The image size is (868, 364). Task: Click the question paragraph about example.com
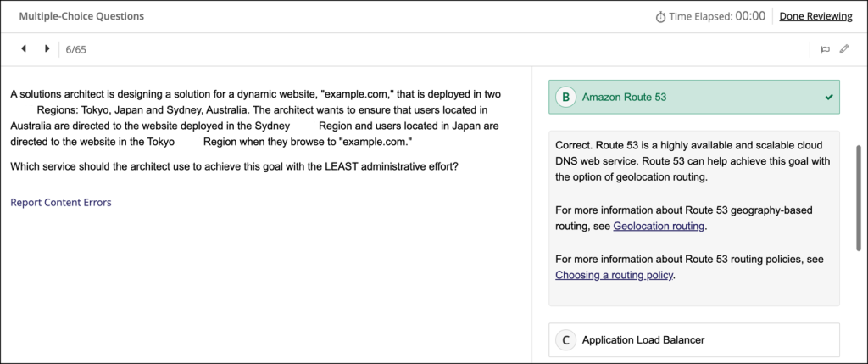pos(254,118)
